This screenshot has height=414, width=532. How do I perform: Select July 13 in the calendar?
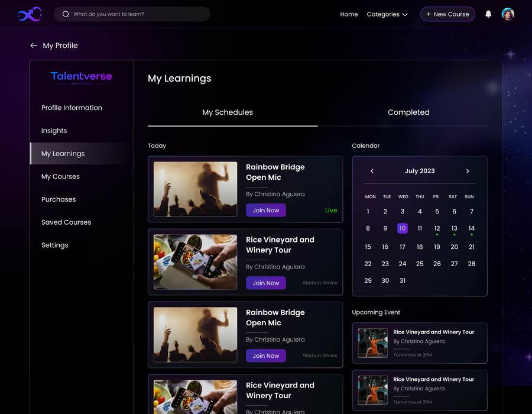coord(455,228)
